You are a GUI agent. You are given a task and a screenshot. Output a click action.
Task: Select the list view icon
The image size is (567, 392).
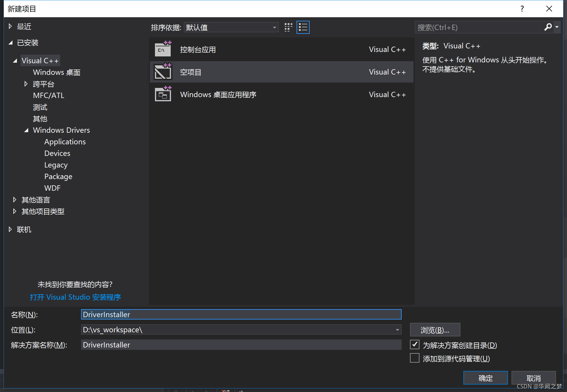[x=303, y=27]
